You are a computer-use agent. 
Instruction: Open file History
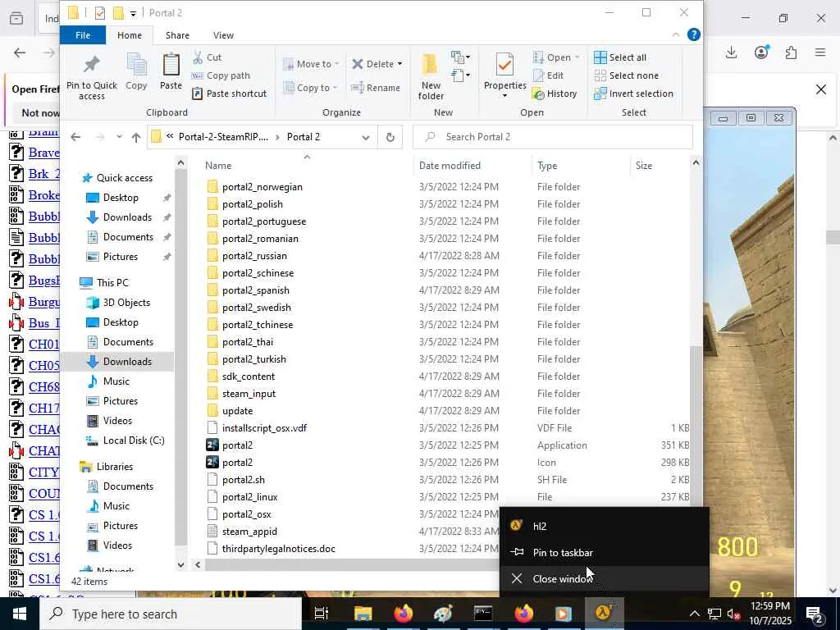click(555, 94)
